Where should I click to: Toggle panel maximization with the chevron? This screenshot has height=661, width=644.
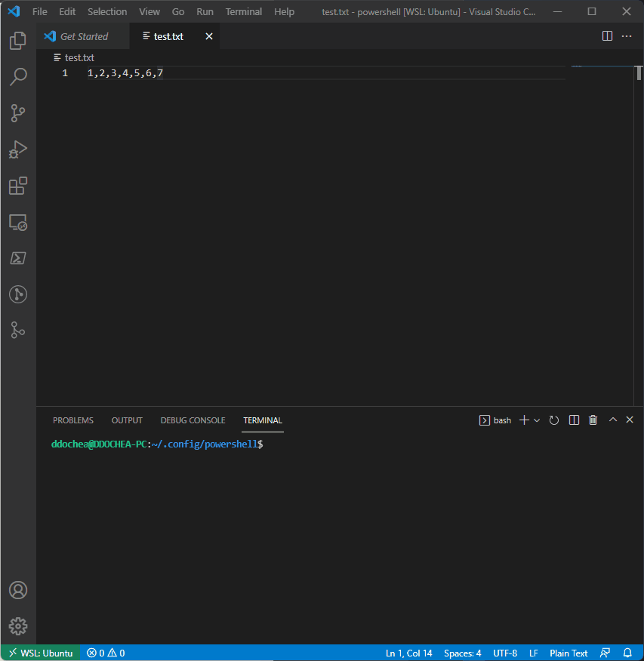(x=612, y=420)
